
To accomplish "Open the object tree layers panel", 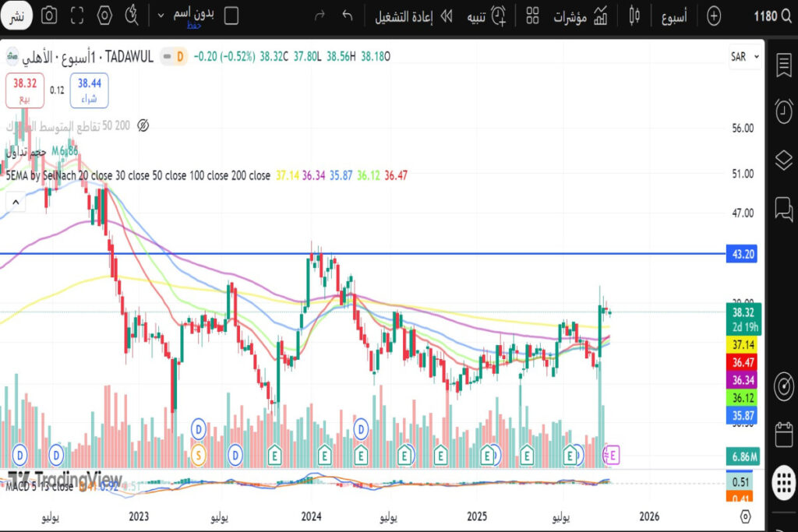I will 783,160.
